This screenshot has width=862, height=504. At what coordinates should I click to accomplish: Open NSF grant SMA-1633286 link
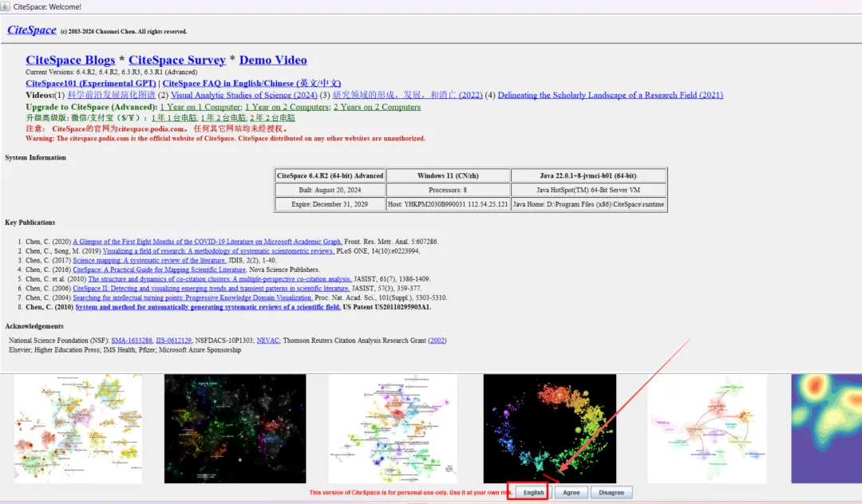point(132,341)
